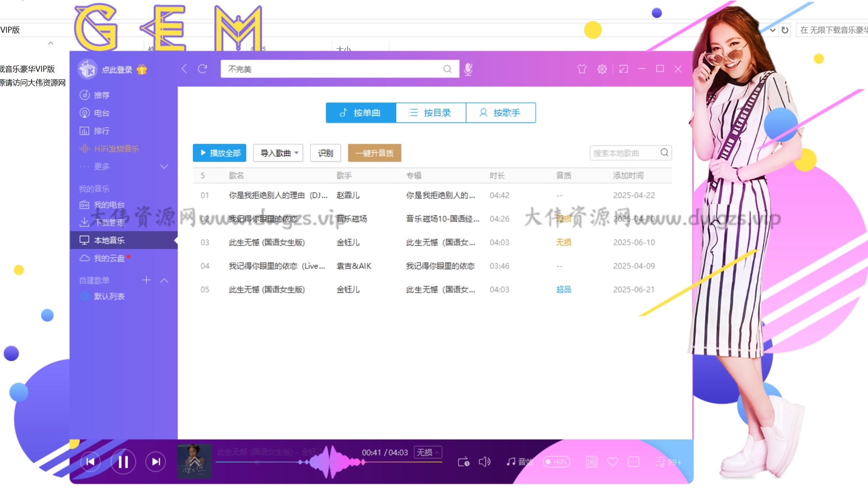Switch to 按单曲 tab
The image size is (868, 498).
pyautogui.click(x=361, y=112)
